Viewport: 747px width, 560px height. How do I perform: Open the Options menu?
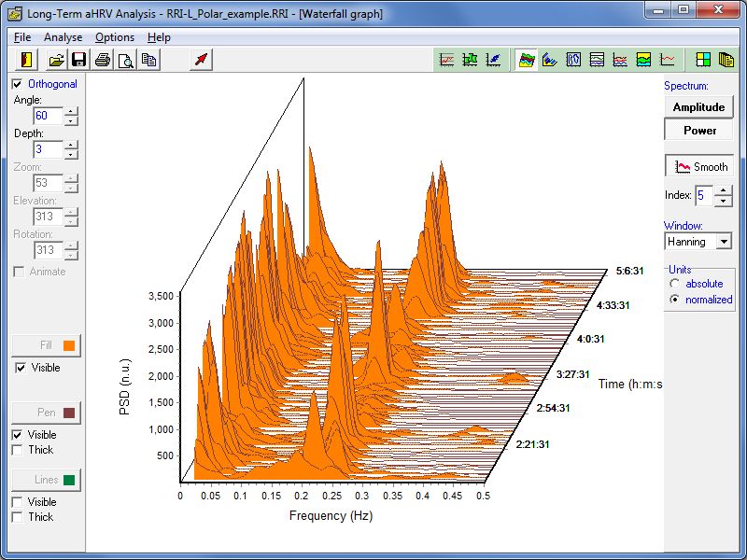(x=114, y=37)
